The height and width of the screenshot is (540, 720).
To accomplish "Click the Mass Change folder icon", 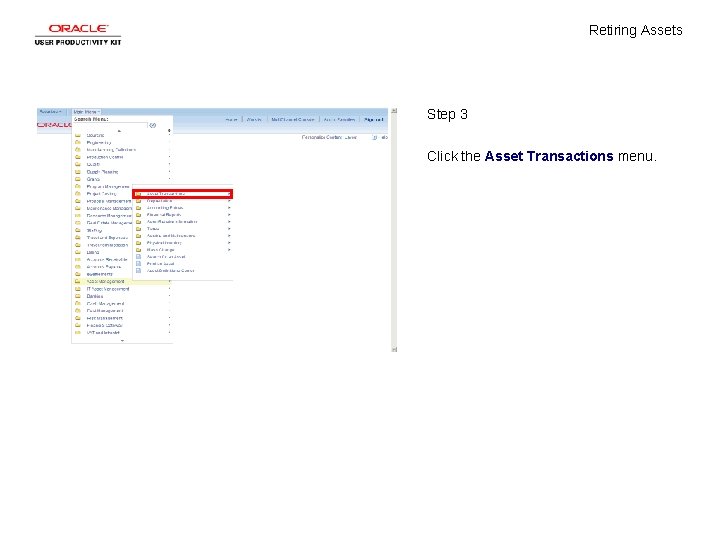I will (138, 250).
